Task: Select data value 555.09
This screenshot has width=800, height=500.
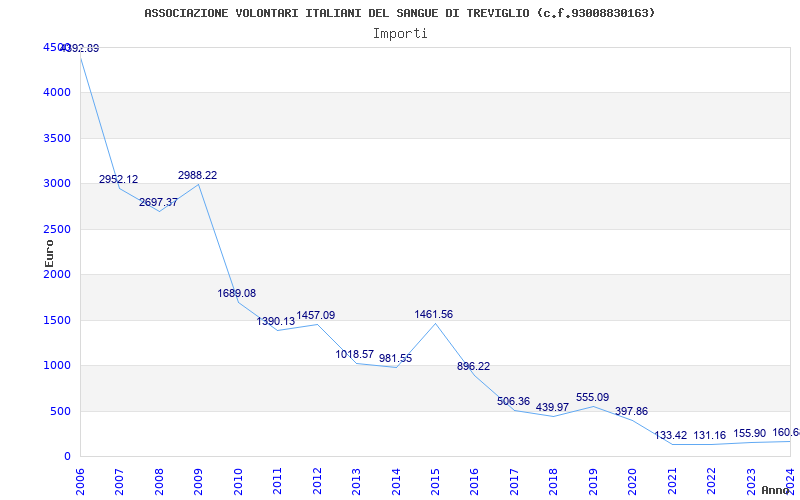Action: tap(592, 397)
